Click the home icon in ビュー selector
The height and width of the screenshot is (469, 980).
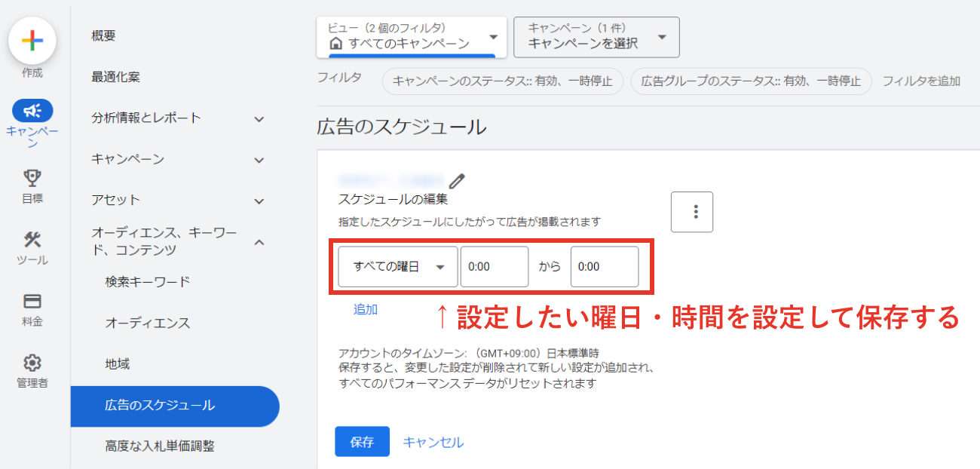coord(336,43)
